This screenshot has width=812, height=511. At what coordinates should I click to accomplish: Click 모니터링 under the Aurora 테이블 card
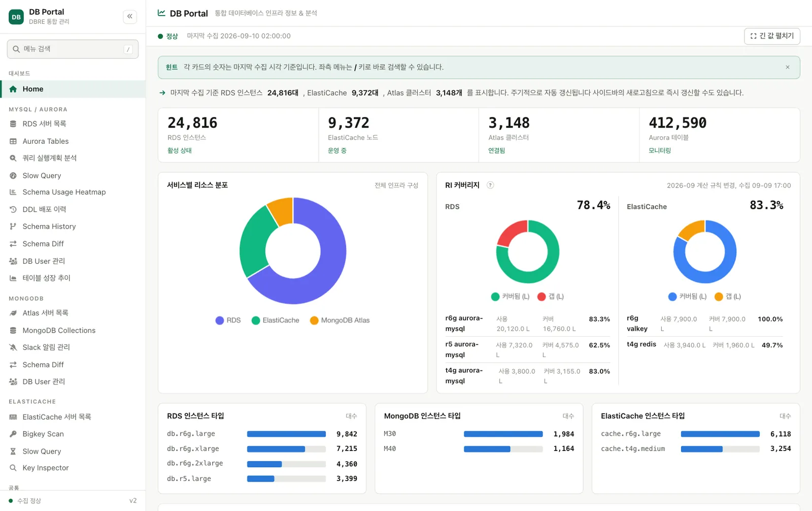pos(660,150)
